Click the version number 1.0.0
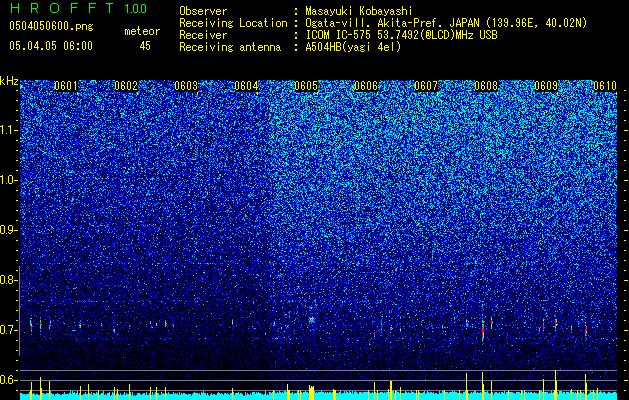Viewport: 629px width, 400px height. tap(136, 9)
